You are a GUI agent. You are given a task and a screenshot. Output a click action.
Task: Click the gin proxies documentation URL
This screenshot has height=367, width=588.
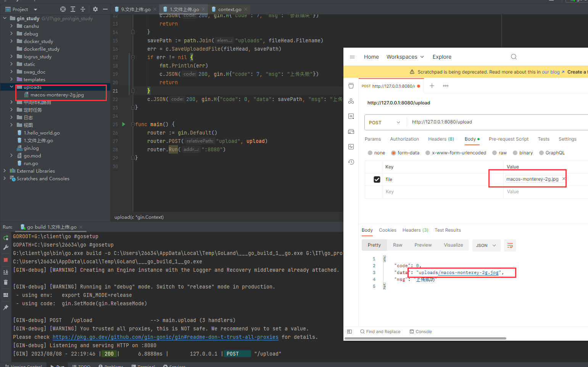165,337
